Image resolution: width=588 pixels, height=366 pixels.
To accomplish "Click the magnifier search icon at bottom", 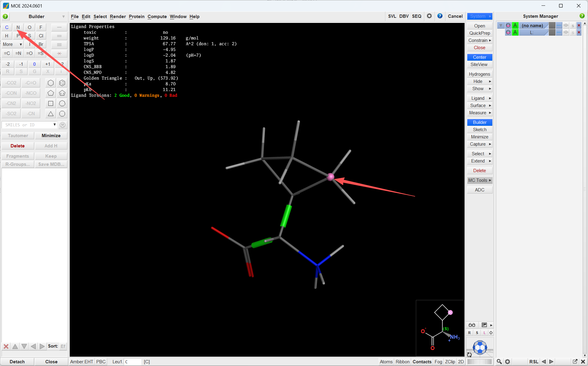I will (499, 361).
